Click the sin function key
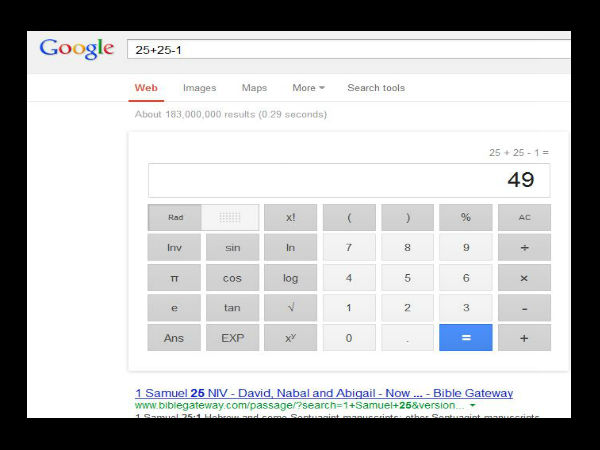The height and width of the screenshot is (450, 600). pyautogui.click(x=232, y=248)
